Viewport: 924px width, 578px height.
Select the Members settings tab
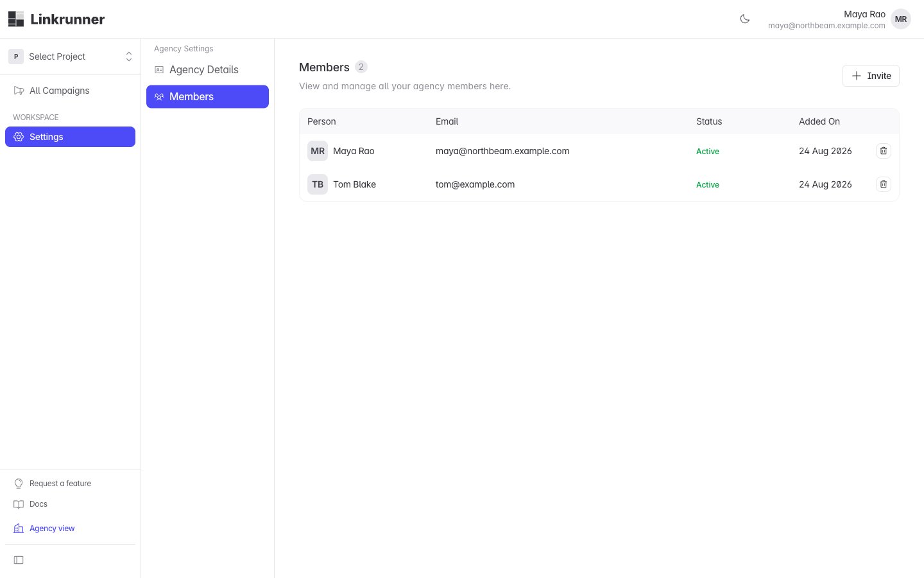click(x=207, y=97)
